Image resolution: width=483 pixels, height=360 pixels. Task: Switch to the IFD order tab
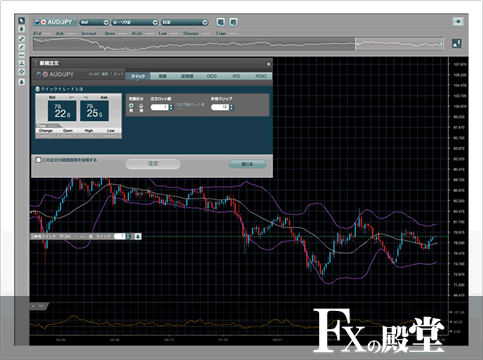[236, 76]
